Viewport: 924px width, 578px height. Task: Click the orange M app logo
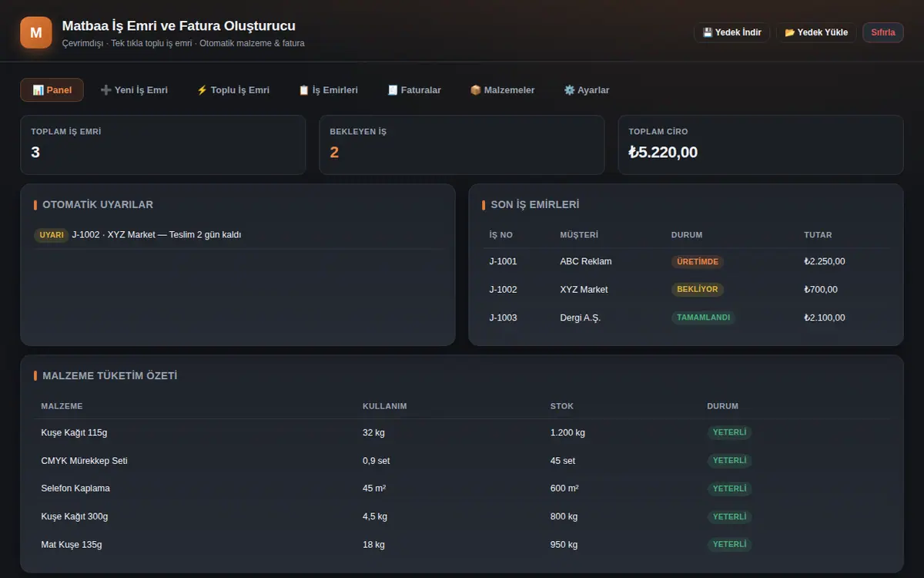[x=35, y=32]
